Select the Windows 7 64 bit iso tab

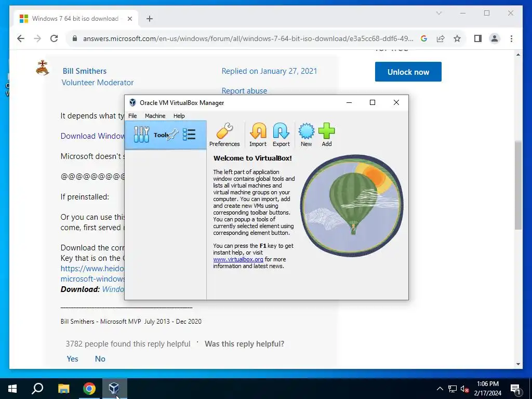[76, 19]
